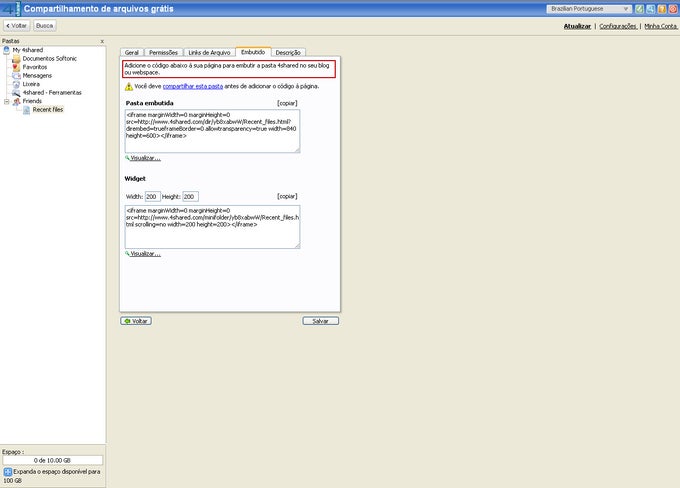The height and width of the screenshot is (488, 680).
Task: Click magnifier icon beside Widget Visualizar
Action: [x=128, y=253]
